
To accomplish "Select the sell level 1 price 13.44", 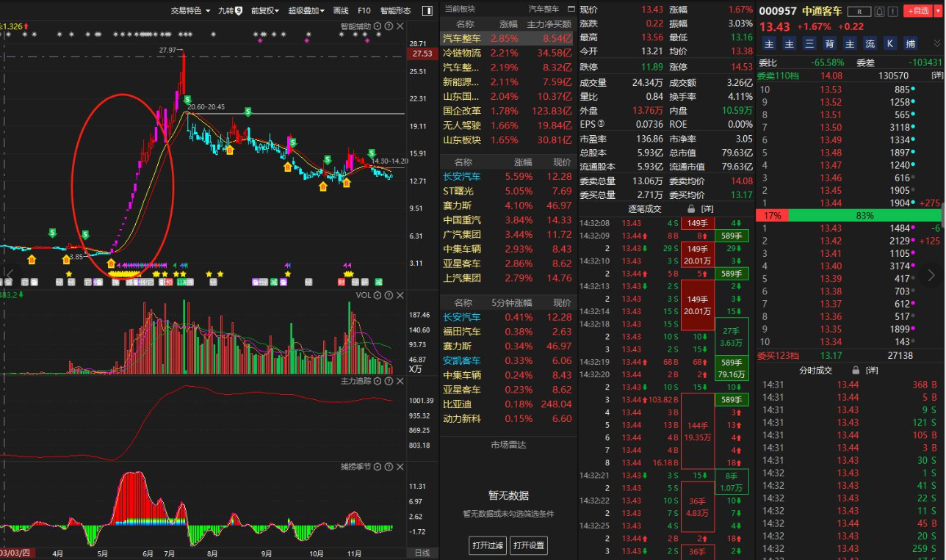I will click(x=831, y=203).
